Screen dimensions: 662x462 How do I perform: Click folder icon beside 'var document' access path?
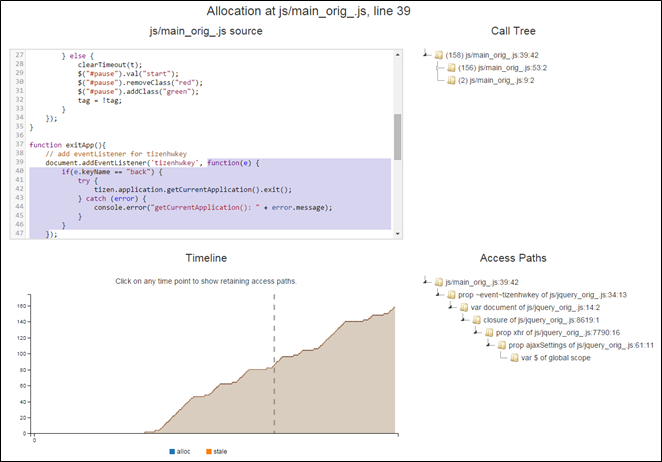[x=463, y=308]
